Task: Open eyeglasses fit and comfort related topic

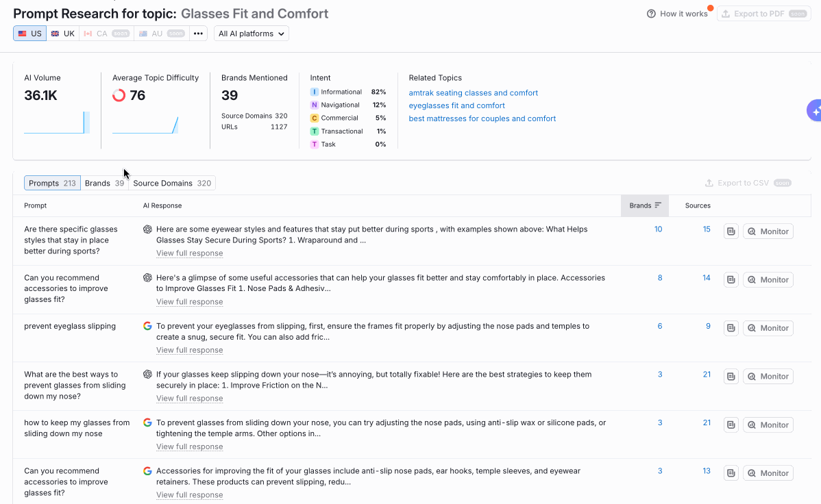Action: [456, 105]
